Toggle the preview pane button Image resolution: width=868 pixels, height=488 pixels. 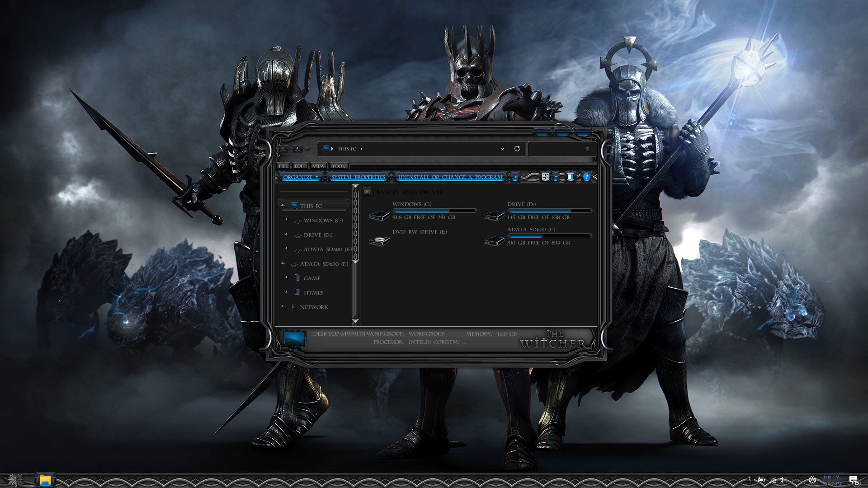click(571, 177)
